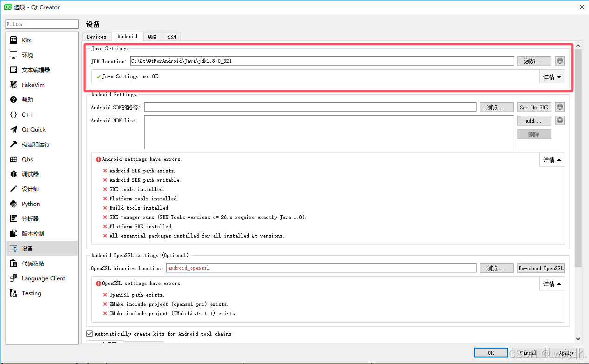Click globe icon beside Set Up SDK
The image size is (589, 364).
tap(560, 107)
